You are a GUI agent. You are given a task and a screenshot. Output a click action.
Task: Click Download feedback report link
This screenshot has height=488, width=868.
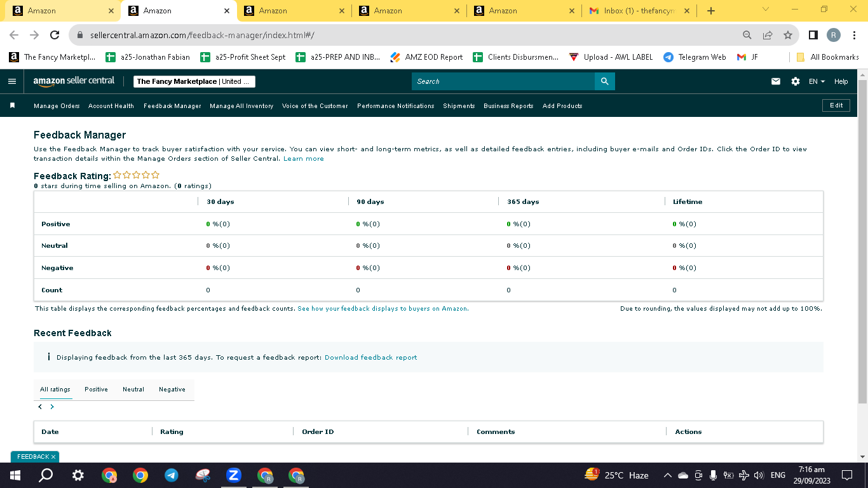click(371, 358)
